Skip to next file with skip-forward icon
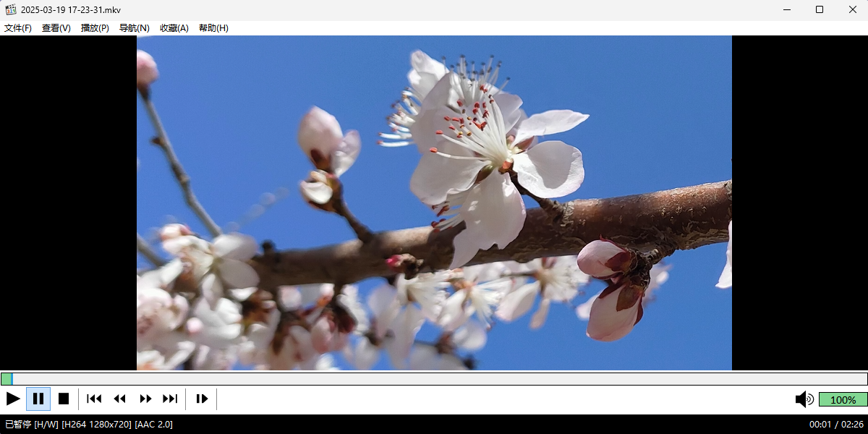The height and width of the screenshot is (434, 868). (x=170, y=399)
